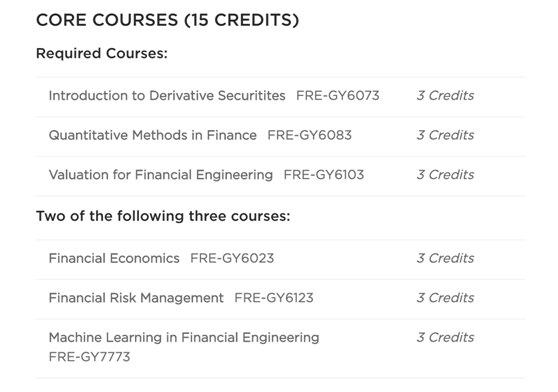Click 3 Credits beside Financial Economics
Image resolution: width=558 pixels, height=392 pixels.
click(445, 258)
